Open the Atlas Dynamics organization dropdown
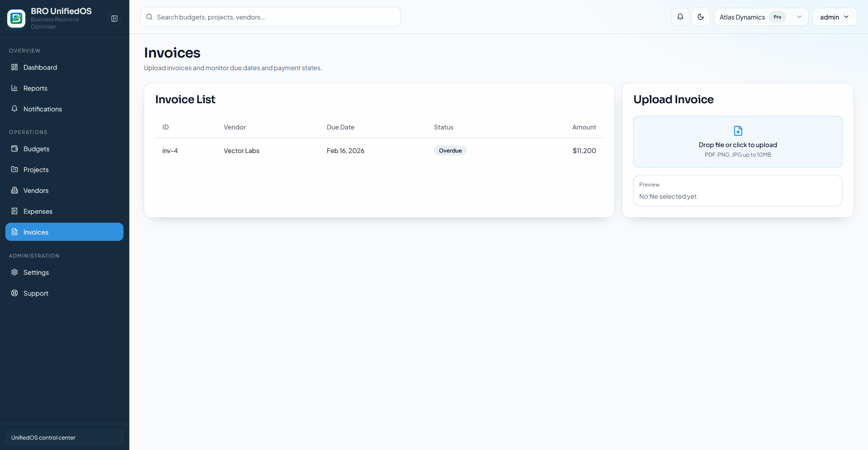 (760, 17)
